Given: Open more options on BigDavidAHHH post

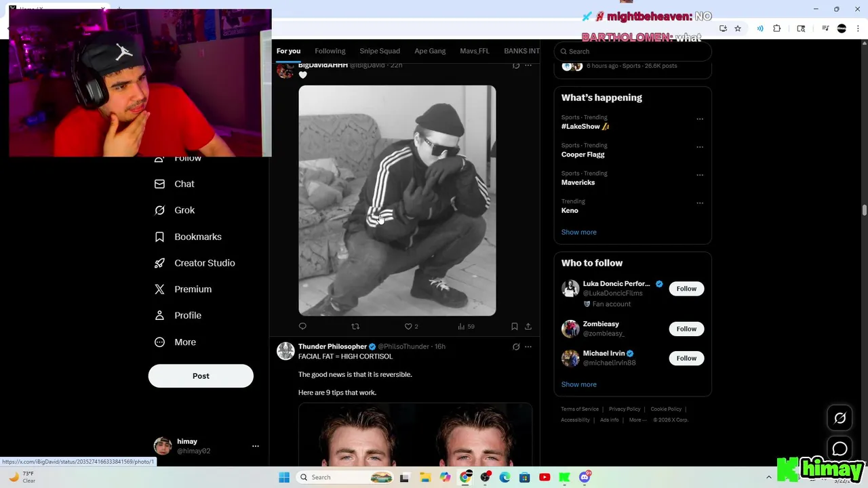Looking at the screenshot, I should pyautogui.click(x=528, y=65).
